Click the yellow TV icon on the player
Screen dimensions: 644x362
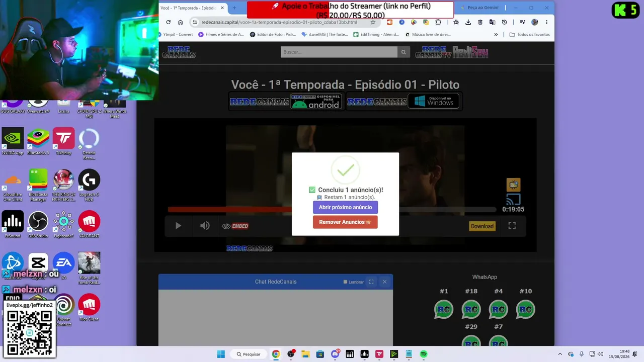[513, 185]
